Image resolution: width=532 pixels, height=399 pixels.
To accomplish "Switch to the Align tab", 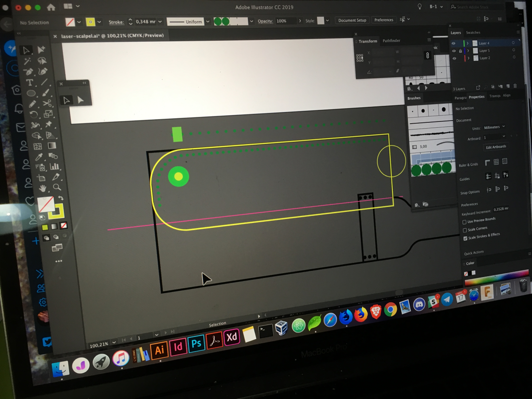I will point(507,95).
